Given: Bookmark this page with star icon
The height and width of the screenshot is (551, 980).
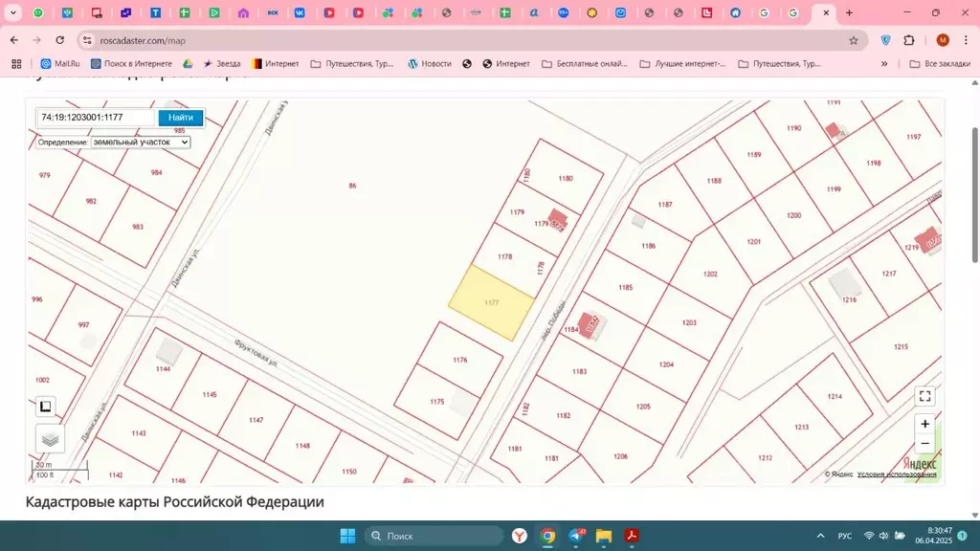Looking at the screenshot, I should [853, 40].
